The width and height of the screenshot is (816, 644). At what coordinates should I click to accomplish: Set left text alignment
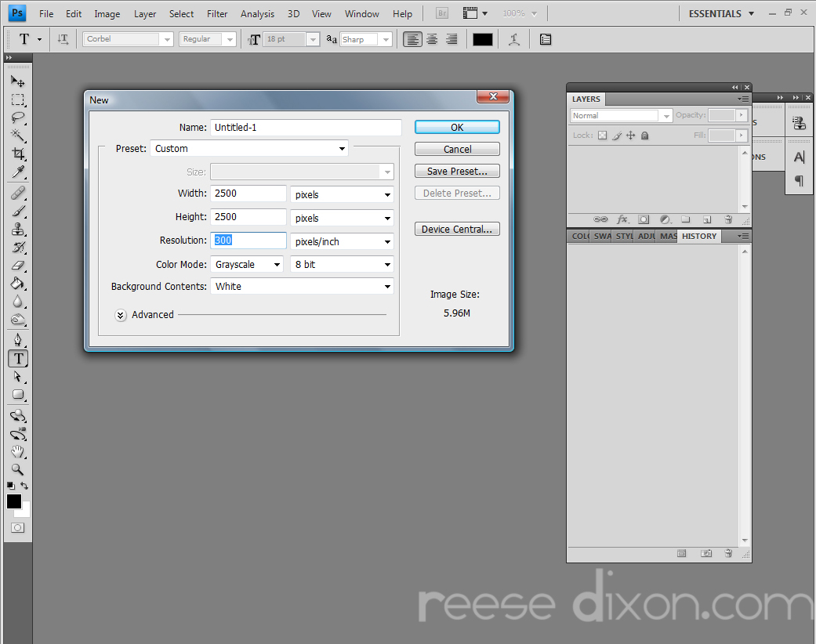412,39
